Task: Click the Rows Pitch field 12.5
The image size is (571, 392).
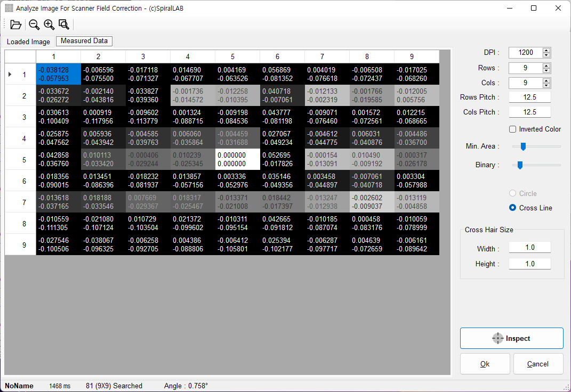Action: click(529, 97)
